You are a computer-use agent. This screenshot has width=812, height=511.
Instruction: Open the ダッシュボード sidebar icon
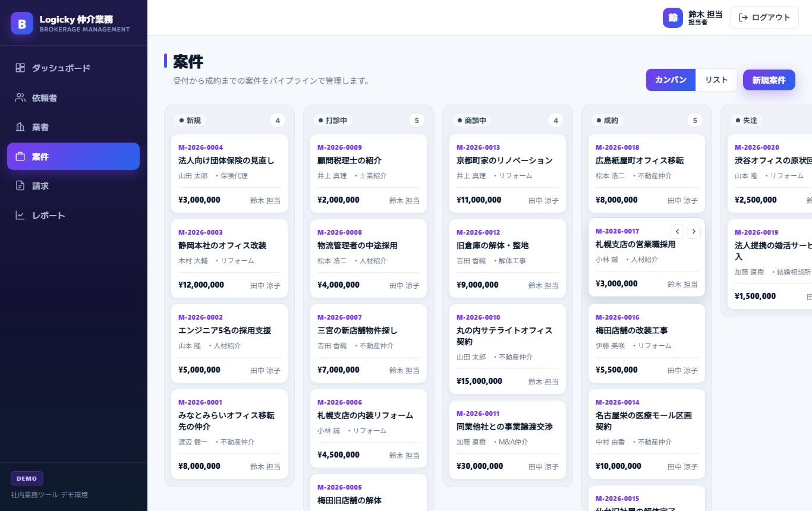click(x=20, y=68)
